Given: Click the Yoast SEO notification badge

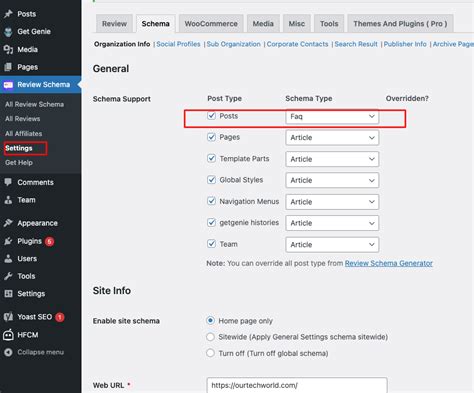Looking at the screenshot, I should pyautogui.click(x=60, y=317).
